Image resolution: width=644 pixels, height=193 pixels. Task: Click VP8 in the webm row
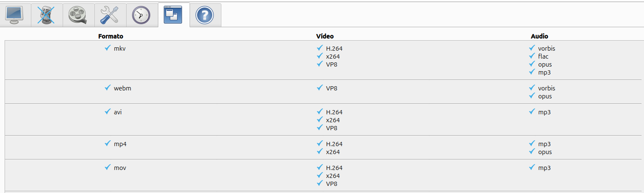(332, 88)
